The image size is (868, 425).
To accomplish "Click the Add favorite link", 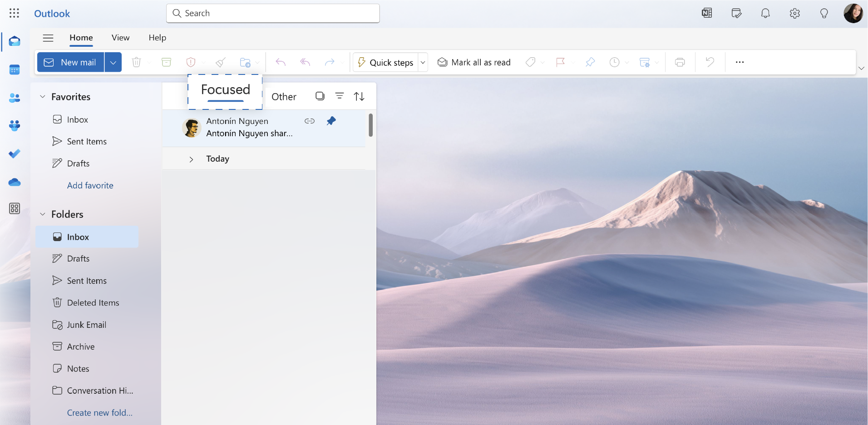I will pyautogui.click(x=90, y=185).
